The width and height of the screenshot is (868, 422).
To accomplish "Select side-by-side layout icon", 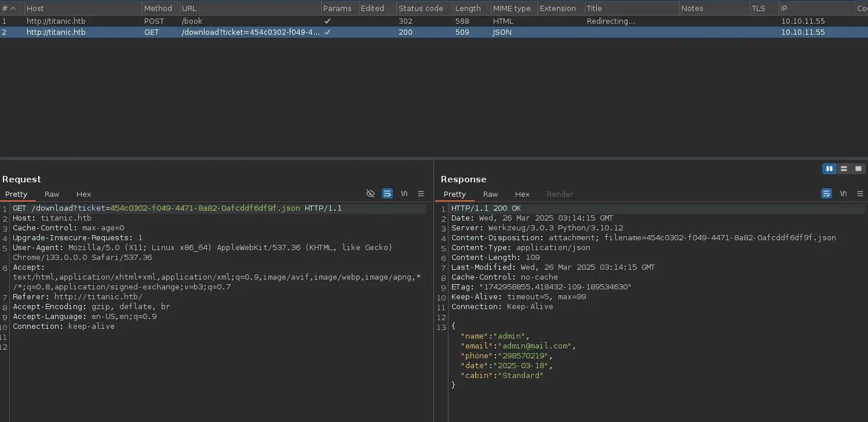I will (829, 168).
